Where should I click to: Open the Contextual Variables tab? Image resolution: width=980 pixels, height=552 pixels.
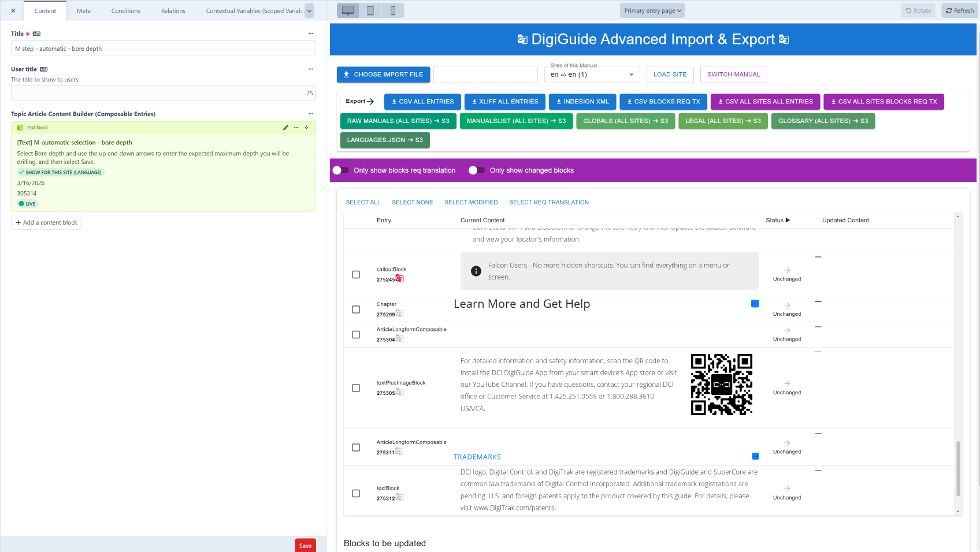(254, 11)
